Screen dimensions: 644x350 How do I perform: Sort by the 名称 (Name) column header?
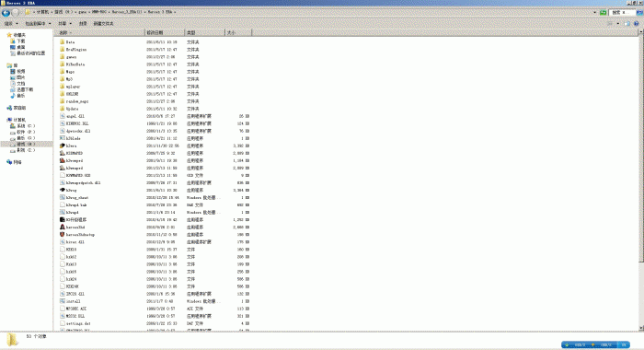(99, 32)
